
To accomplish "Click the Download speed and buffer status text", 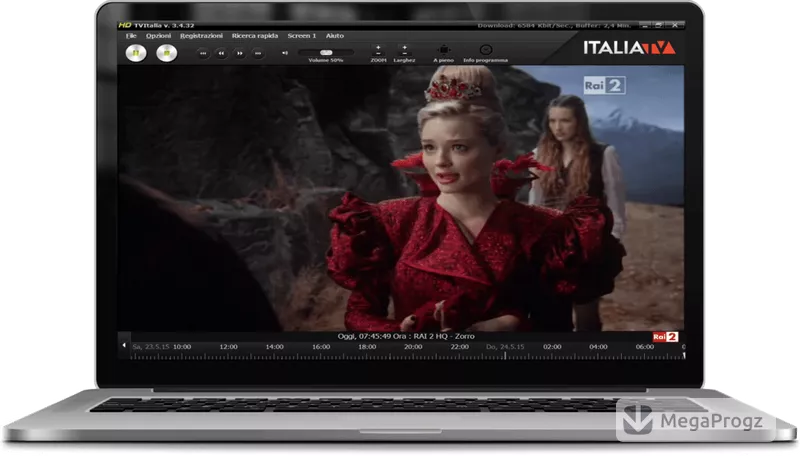I will (554, 26).
